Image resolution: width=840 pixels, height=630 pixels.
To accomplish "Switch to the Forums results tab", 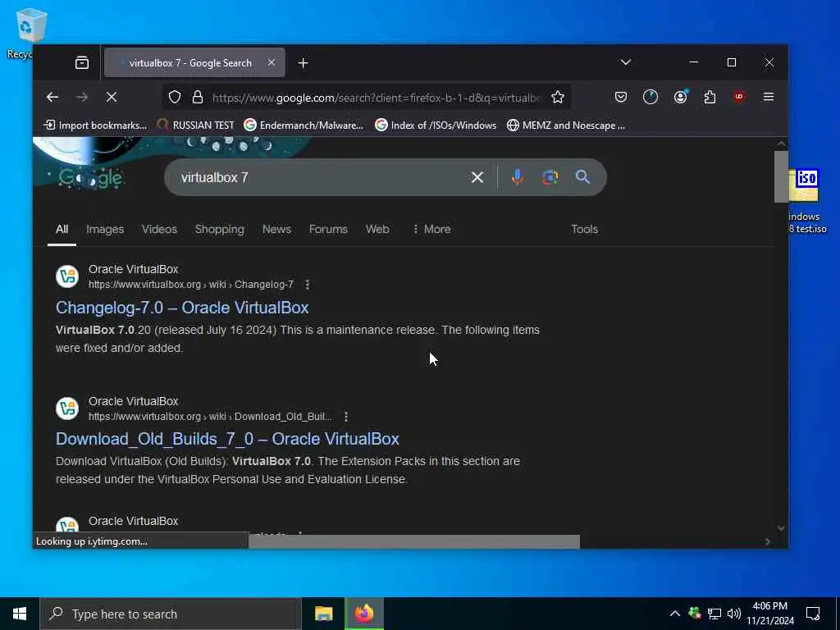I will (x=328, y=230).
